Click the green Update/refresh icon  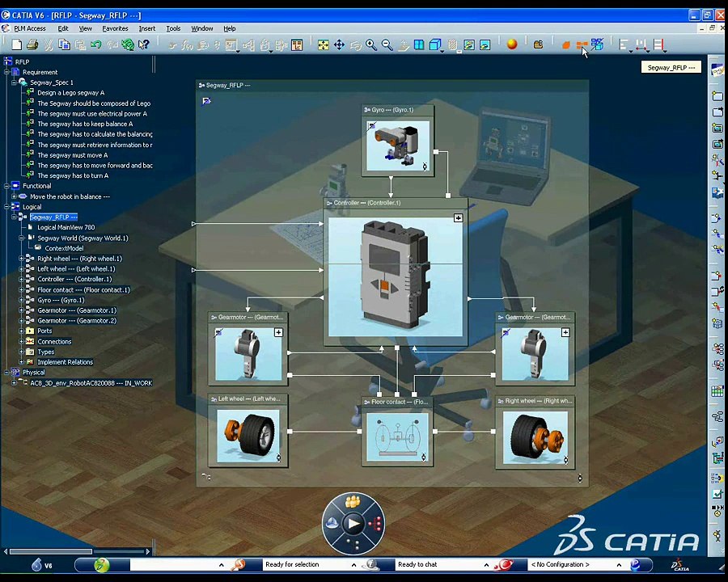[128, 44]
